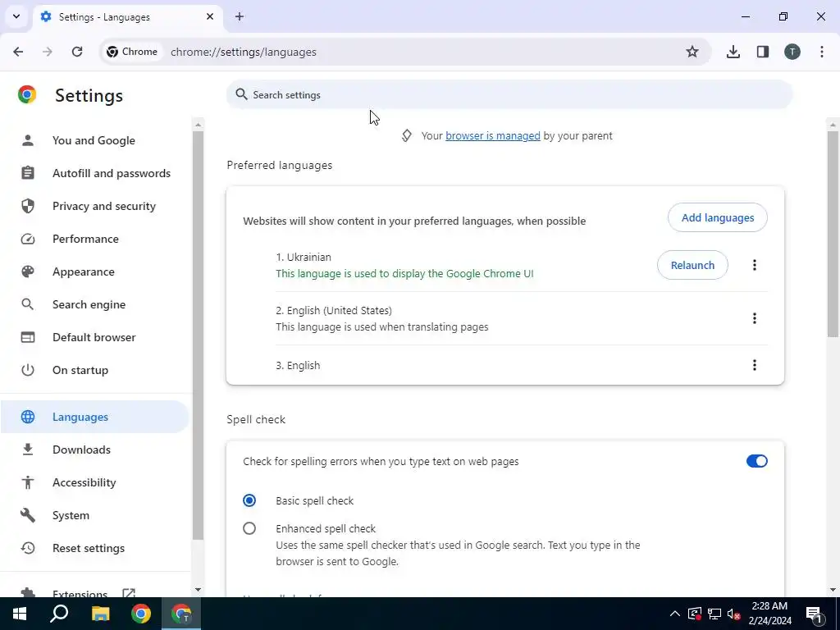Close the Settings - Languages tab
Image resolution: width=840 pixels, height=630 pixels.
point(210,16)
